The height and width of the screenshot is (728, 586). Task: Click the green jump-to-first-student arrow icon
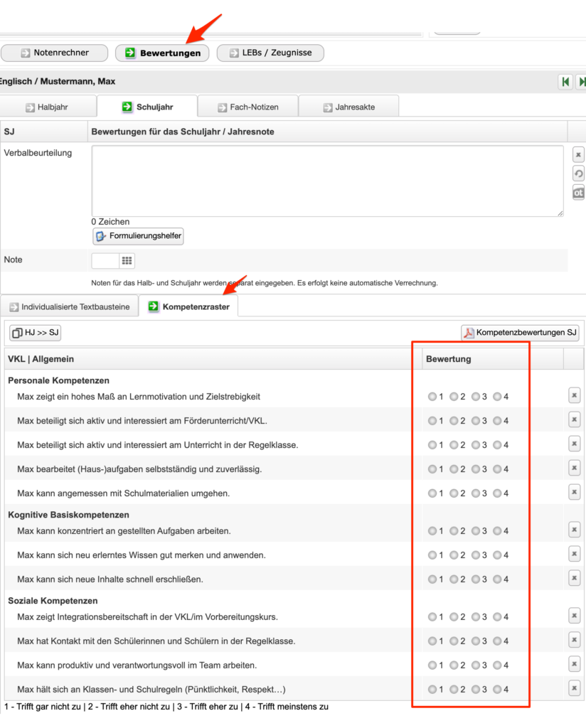pos(565,82)
